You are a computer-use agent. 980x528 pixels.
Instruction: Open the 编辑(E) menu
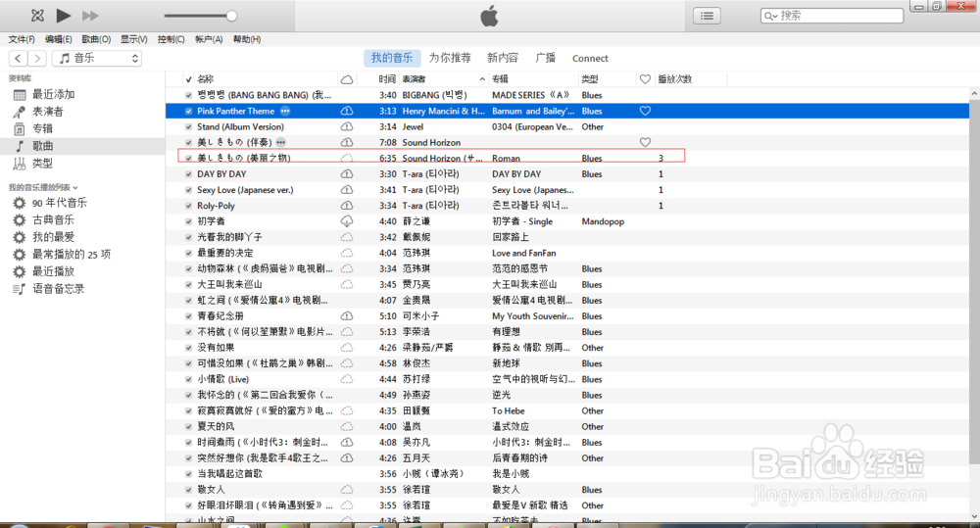pos(58,39)
